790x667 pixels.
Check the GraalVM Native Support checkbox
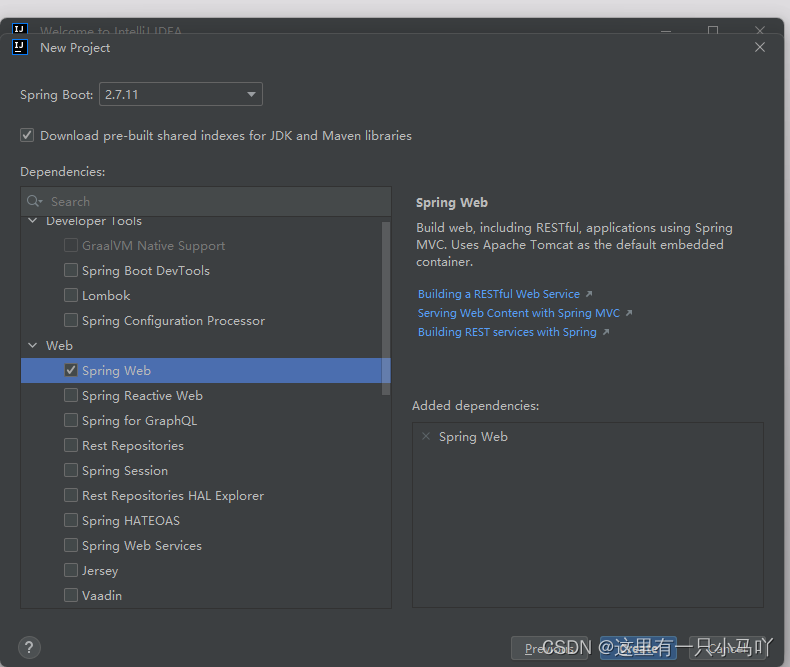(71, 245)
